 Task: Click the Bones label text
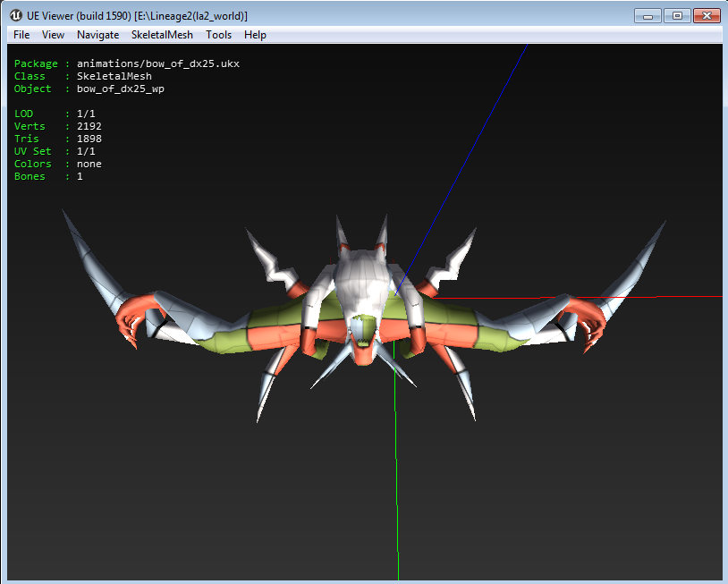[x=30, y=176]
